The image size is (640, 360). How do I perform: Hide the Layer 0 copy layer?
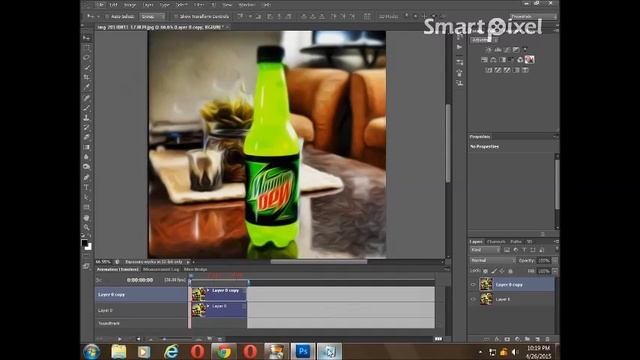[x=473, y=284]
